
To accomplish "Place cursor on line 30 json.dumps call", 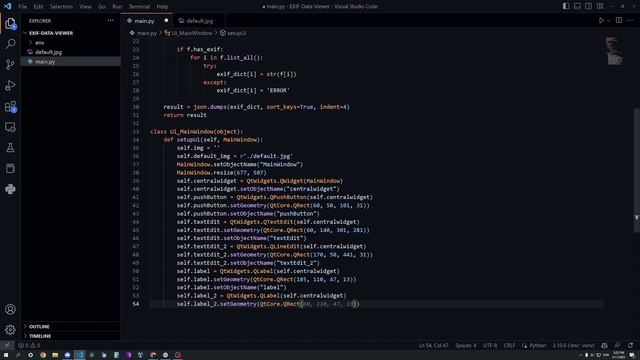I will [210, 107].
